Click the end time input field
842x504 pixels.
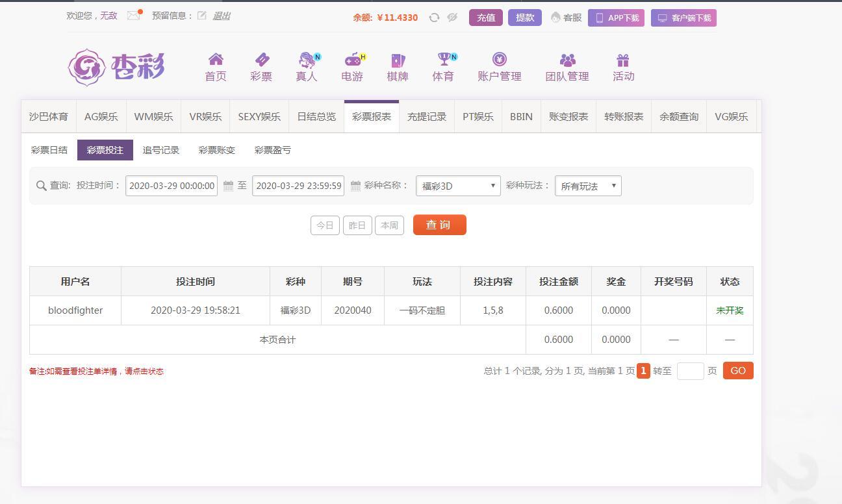(x=298, y=186)
